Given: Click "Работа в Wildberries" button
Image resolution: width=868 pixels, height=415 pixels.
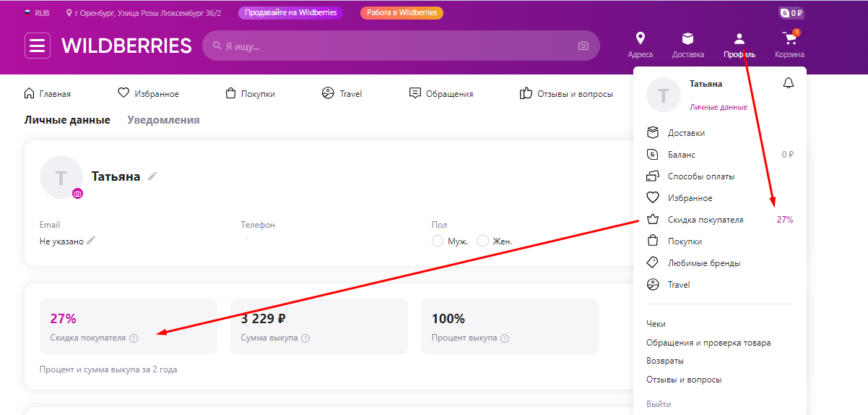Looking at the screenshot, I should click(402, 13).
